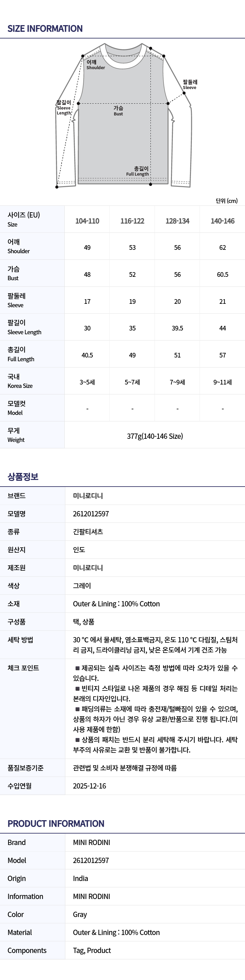Click the MINI RODINI value in the Brand row
This screenshot has height=980, width=245.
click(x=91, y=843)
